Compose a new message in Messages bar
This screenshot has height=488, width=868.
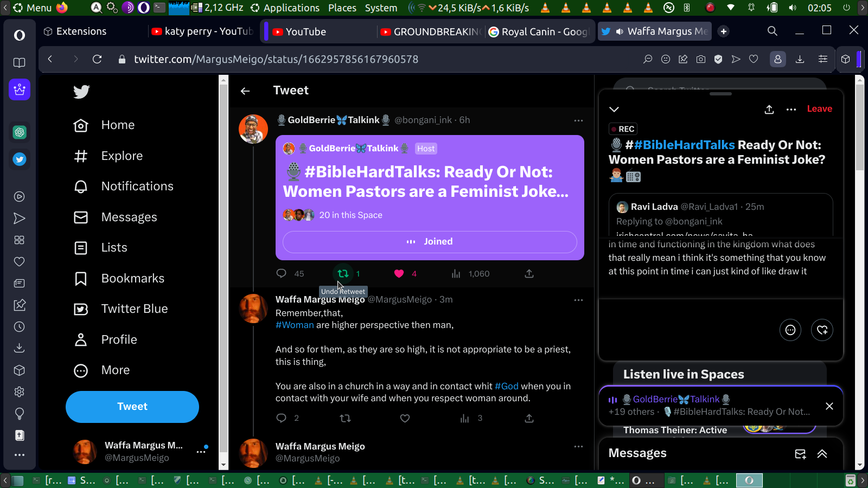click(x=800, y=454)
